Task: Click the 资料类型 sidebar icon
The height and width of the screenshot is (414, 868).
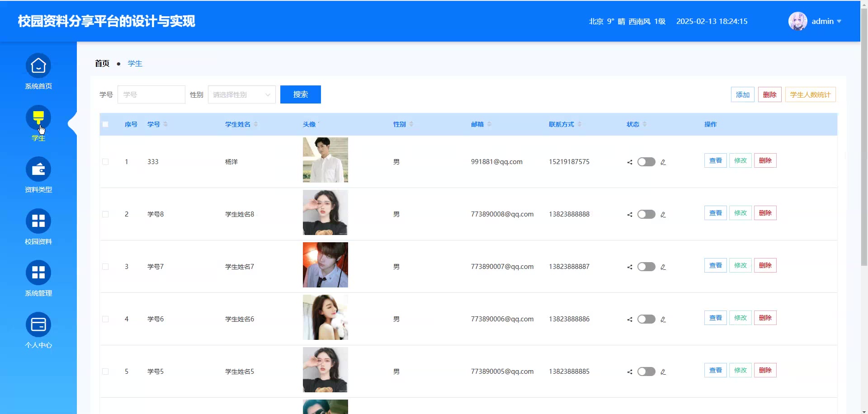Action: click(38, 169)
